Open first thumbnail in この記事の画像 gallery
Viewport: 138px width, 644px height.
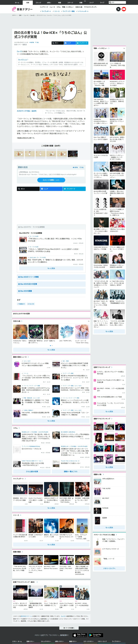pos(19,153)
